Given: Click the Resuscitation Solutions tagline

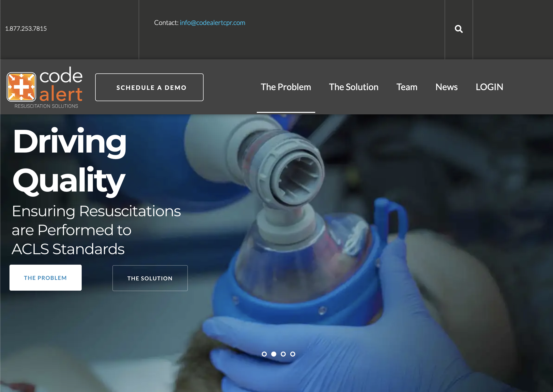Looking at the screenshot, I should (46, 106).
